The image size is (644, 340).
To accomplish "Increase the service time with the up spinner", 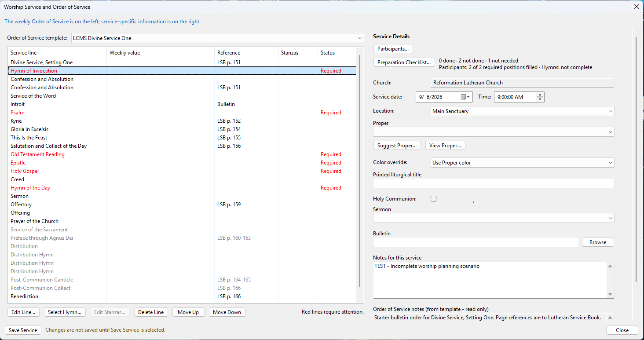I will pyautogui.click(x=540, y=95).
